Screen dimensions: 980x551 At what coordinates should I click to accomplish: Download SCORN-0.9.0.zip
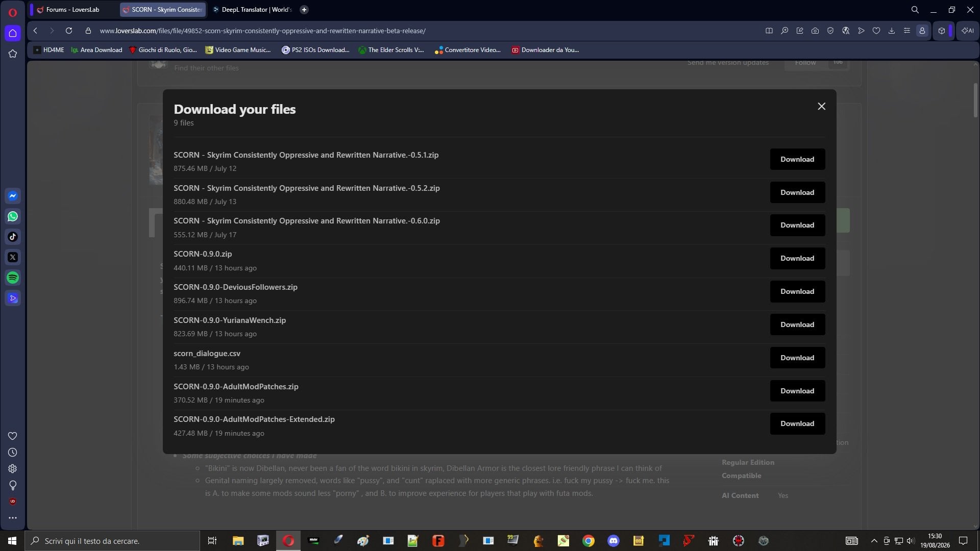point(797,258)
